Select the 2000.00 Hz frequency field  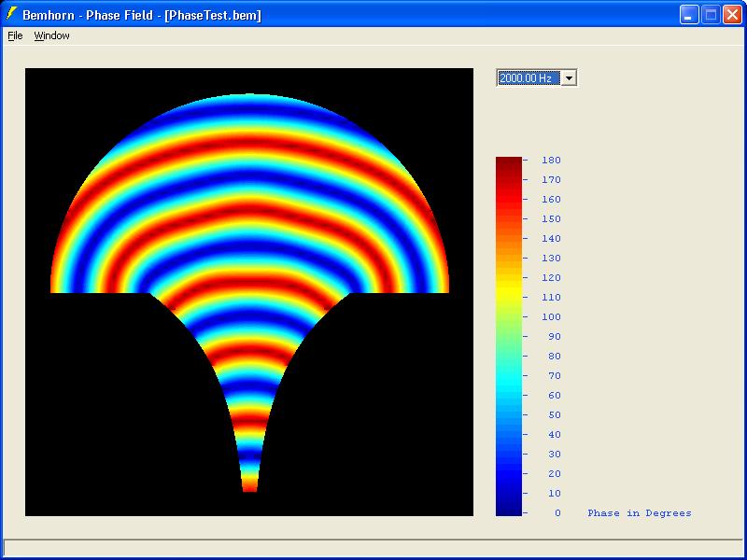tap(529, 77)
